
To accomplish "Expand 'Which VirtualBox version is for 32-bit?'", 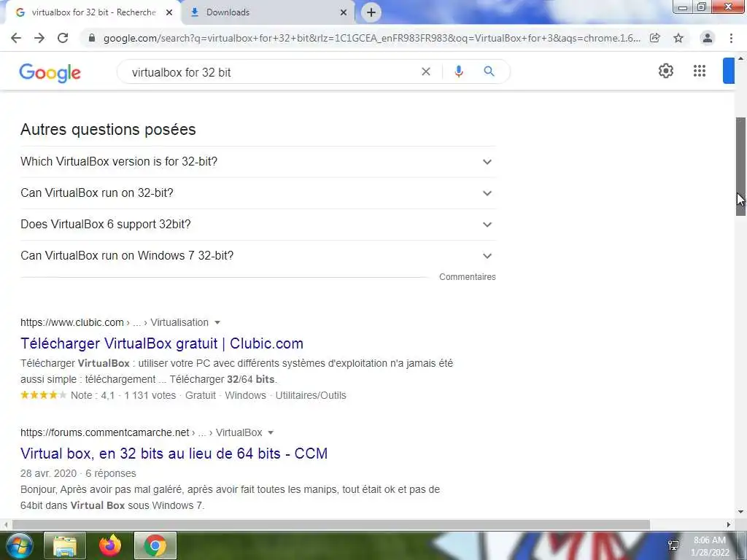I will (258, 161).
